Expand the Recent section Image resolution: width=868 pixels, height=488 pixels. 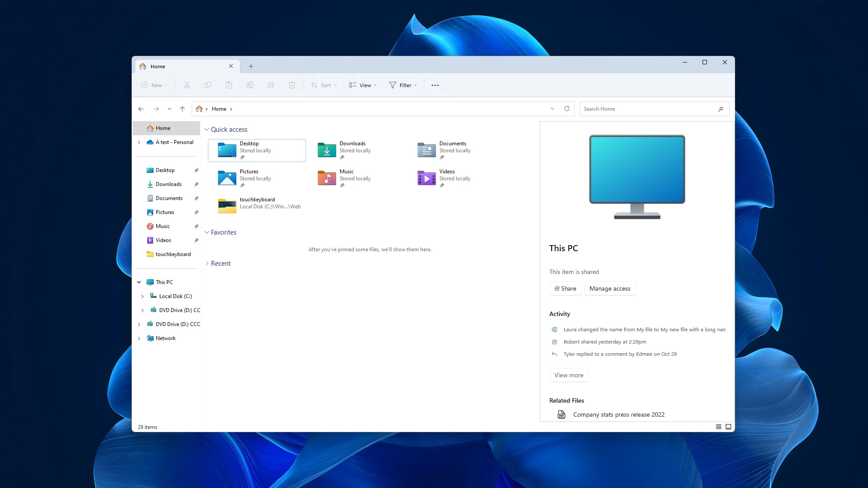(x=207, y=263)
